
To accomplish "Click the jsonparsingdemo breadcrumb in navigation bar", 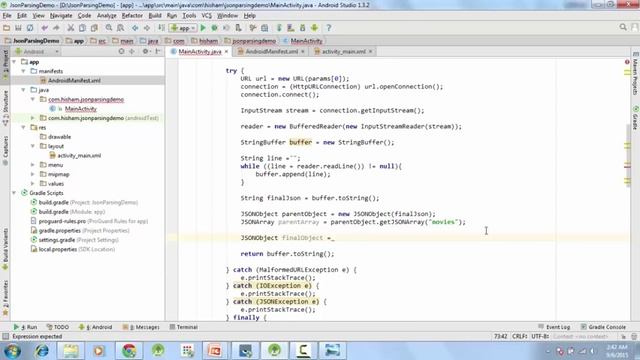I will 250,41.
